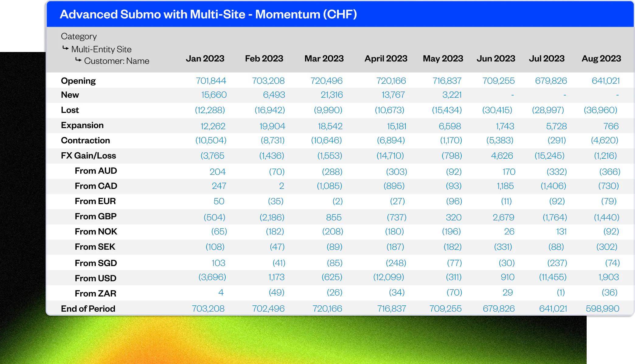Image resolution: width=635 pixels, height=364 pixels.
Task: Click the Expansion row label
Action: [82, 125]
